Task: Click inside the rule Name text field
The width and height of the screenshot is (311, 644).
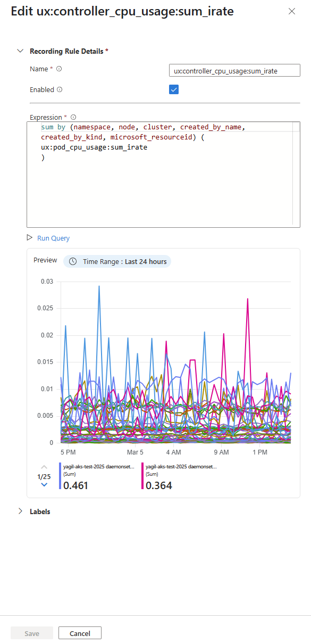Action: tap(234, 70)
